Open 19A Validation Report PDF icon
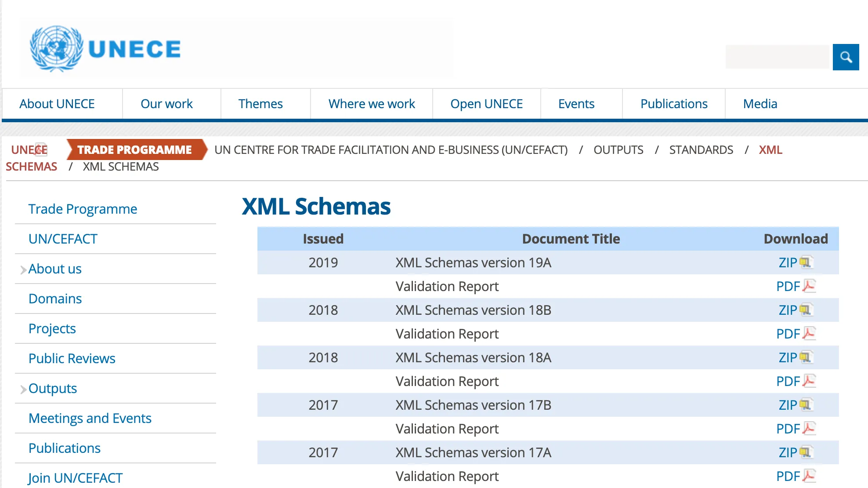Image resolution: width=868 pixels, height=488 pixels. pyautogui.click(x=809, y=286)
